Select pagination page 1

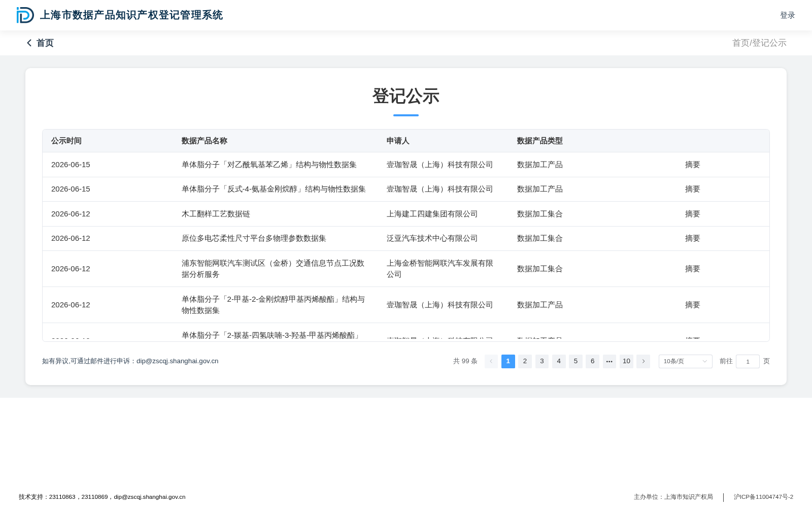508,361
